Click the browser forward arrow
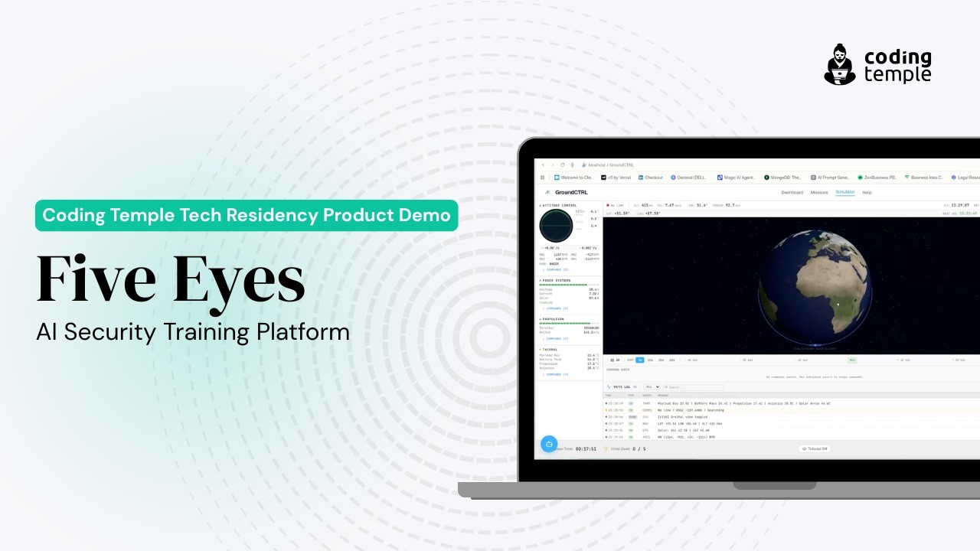The width and height of the screenshot is (980, 551). coord(552,165)
